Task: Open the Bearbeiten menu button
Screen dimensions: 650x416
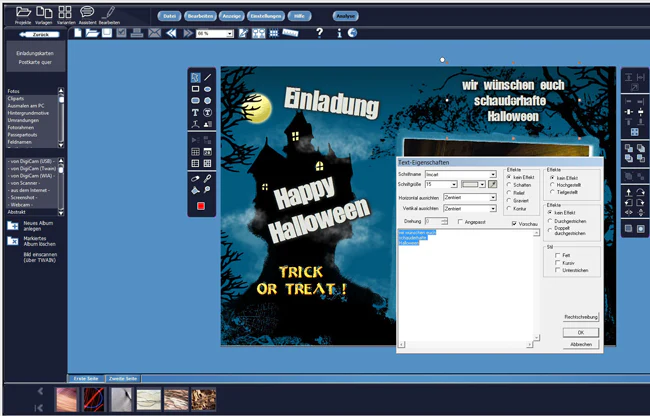Action: click(x=200, y=16)
